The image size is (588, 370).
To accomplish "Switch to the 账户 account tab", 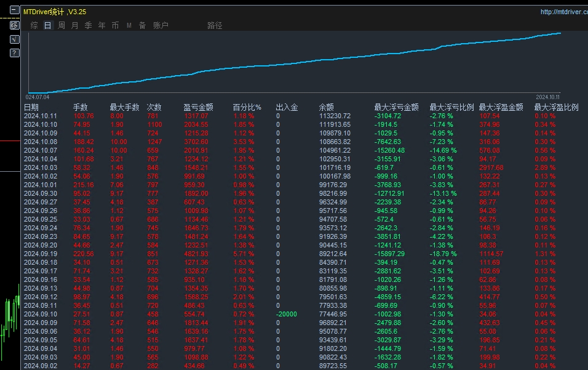I will pos(161,26).
